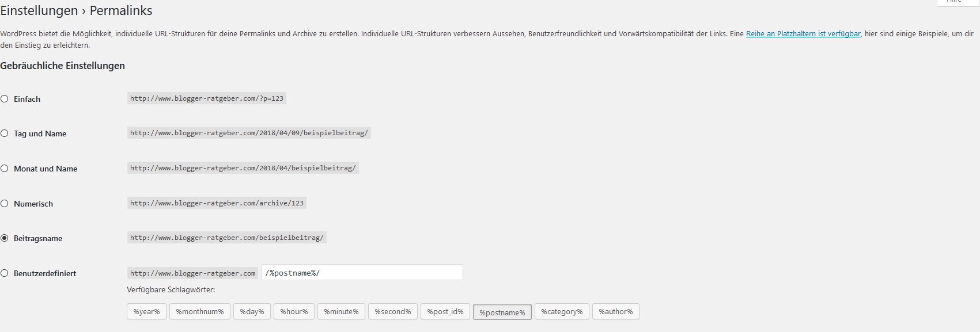This screenshot has width=980, height=332.
Task: Toggle the active %postname% tag button
Action: (x=502, y=312)
